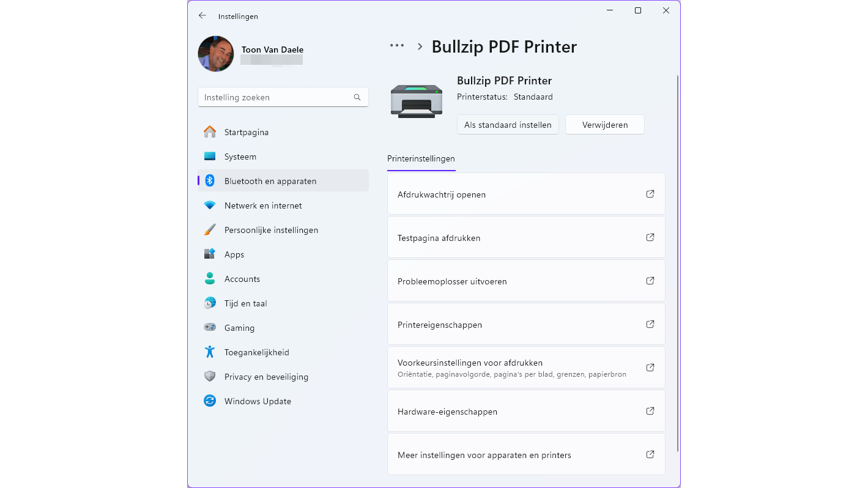Open Afdrukwachtrij openen
Viewport: 868px width, 488px height.
(x=526, y=194)
